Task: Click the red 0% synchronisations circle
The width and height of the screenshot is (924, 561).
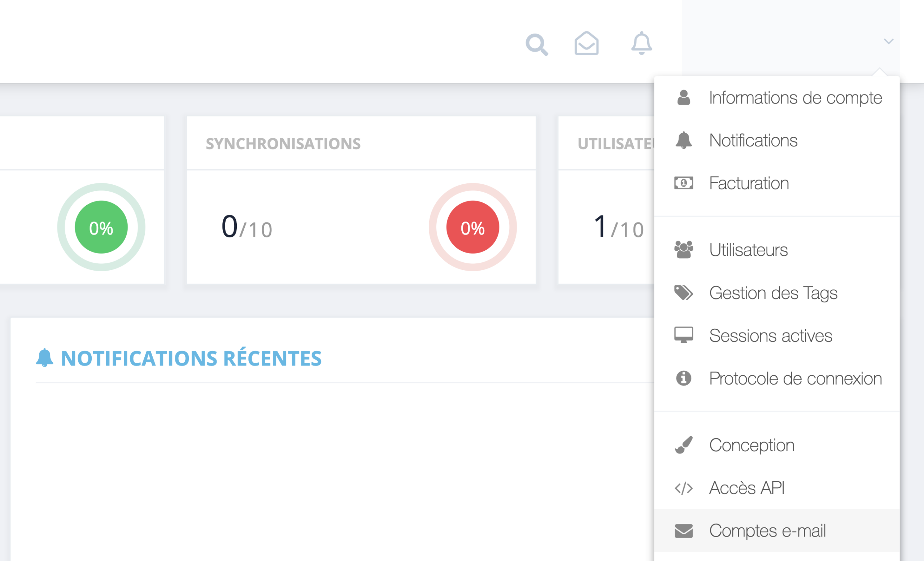Action: pyautogui.click(x=472, y=227)
